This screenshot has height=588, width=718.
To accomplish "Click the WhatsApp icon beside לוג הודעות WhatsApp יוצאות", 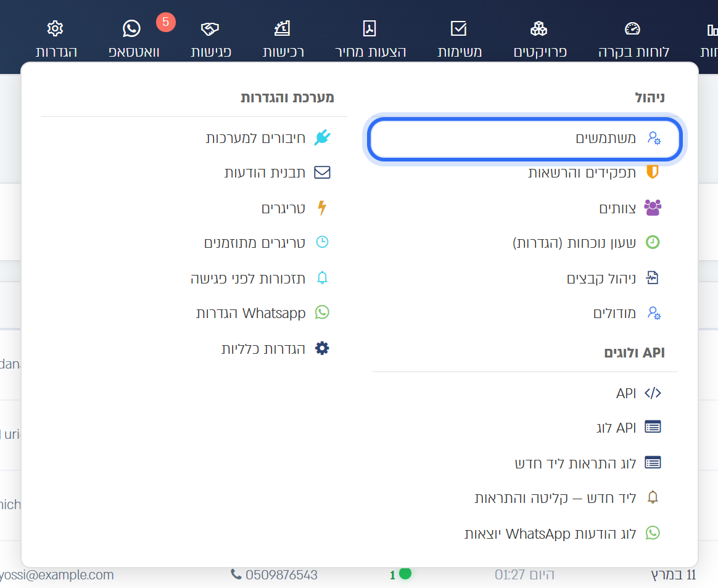I will 653,533.
